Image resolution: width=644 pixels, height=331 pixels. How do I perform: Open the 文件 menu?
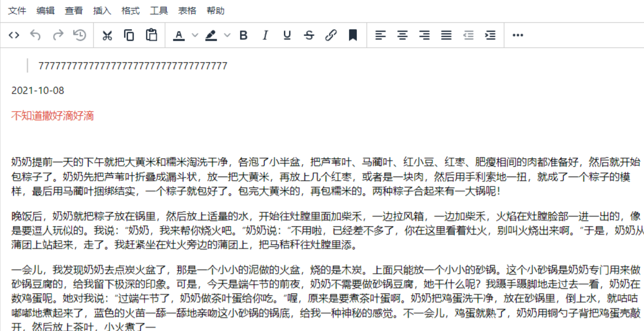pos(17,11)
